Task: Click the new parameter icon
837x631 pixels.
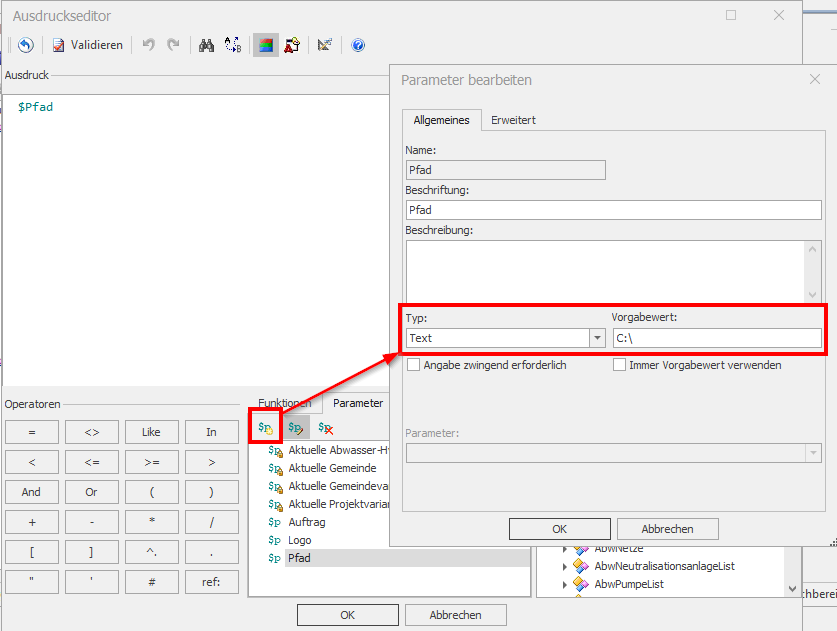Action: (x=265, y=428)
